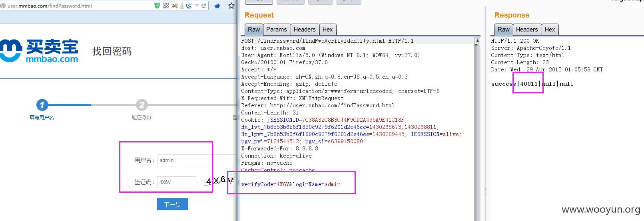Open the Headers tab in Request panel

click(x=305, y=30)
